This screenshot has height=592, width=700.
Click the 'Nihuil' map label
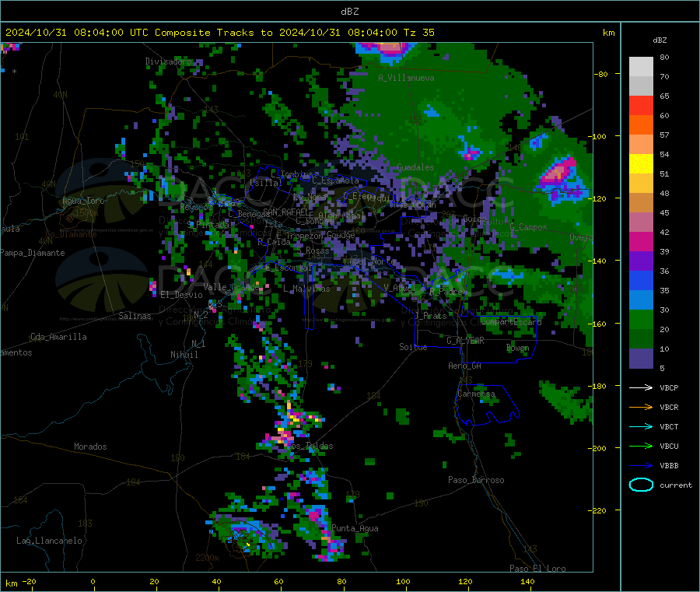[x=184, y=355]
